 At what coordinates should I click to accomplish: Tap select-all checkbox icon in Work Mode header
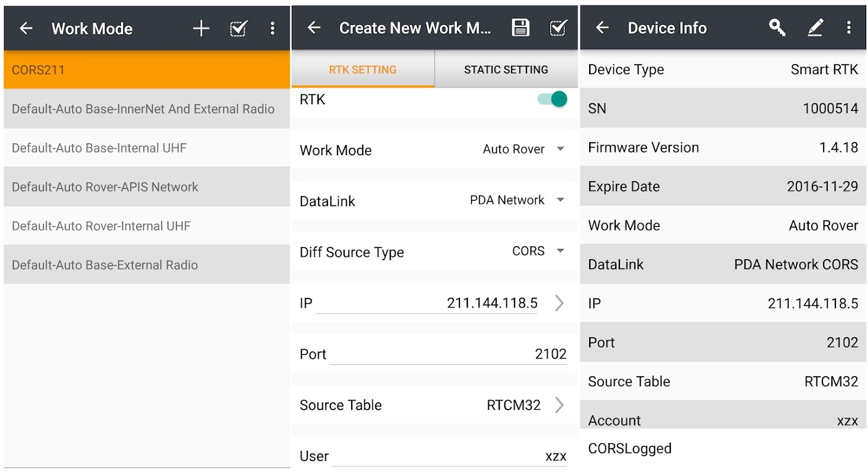tap(238, 28)
